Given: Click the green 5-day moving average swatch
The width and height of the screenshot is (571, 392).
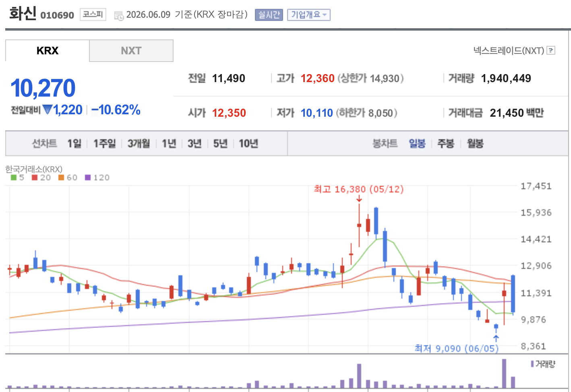Looking at the screenshot, I should (x=14, y=177).
